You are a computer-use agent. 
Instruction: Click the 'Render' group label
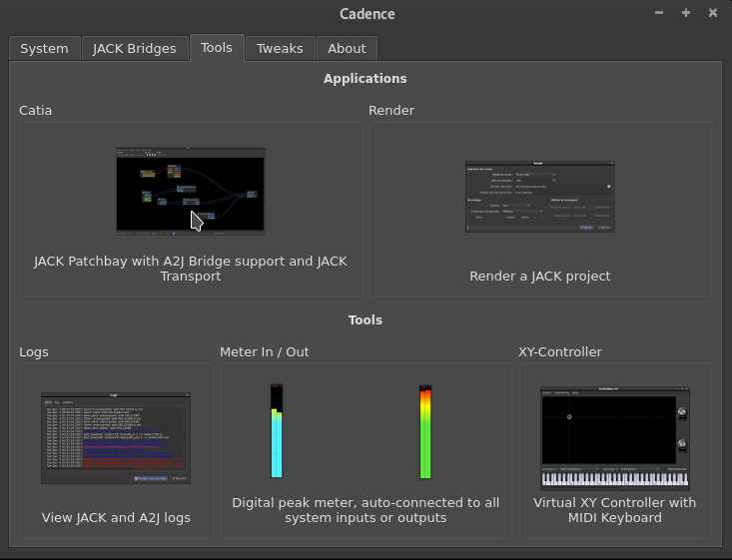(x=391, y=111)
